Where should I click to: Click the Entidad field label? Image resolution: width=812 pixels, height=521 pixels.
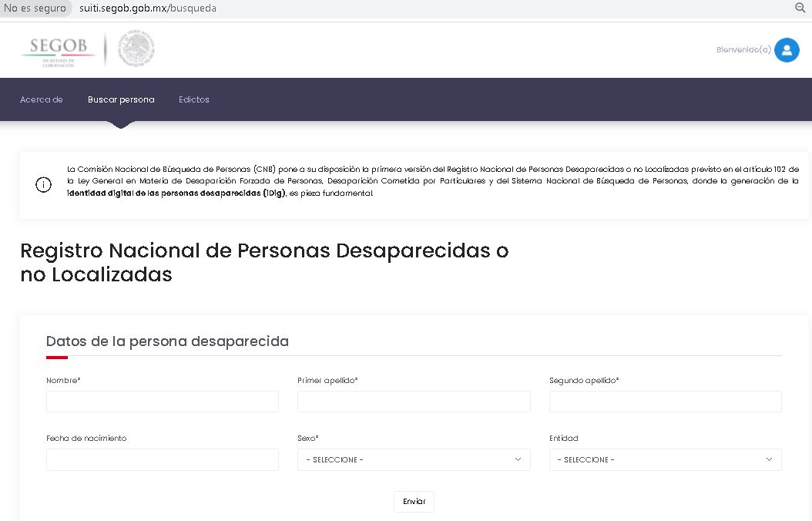[563, 438]
